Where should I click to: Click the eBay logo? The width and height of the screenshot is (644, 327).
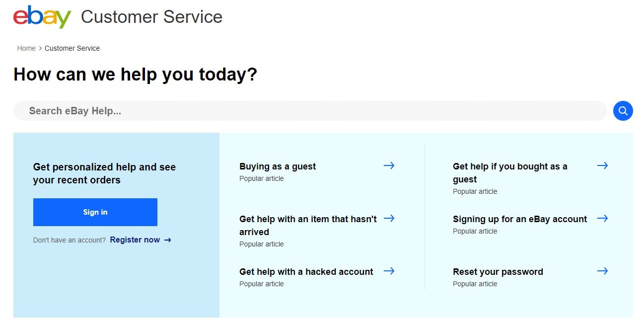[41, 16]
